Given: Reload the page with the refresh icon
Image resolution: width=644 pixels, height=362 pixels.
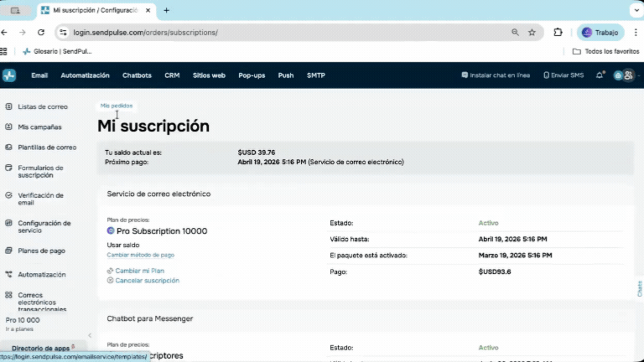Looking at the screenshot, I should coord(39,33).
